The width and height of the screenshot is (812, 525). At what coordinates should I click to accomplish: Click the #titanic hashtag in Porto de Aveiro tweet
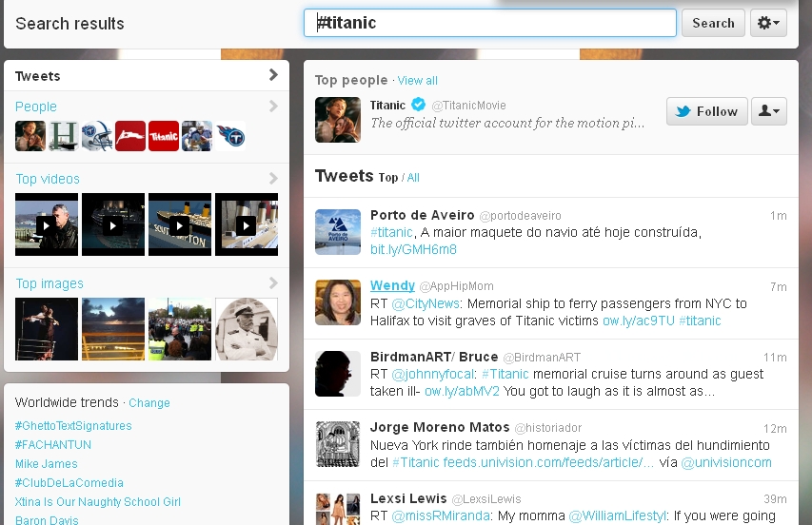[x=391, y=233]
